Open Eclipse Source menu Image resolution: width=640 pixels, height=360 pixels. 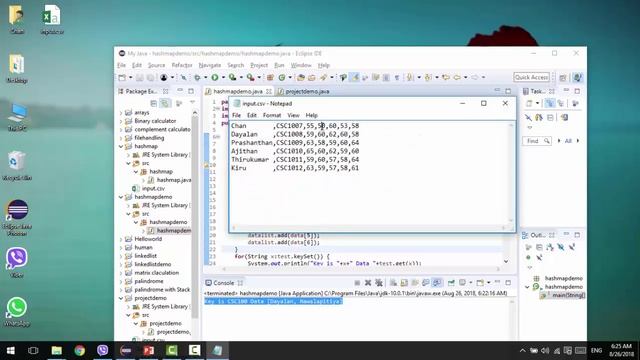(x=156, y=65)
